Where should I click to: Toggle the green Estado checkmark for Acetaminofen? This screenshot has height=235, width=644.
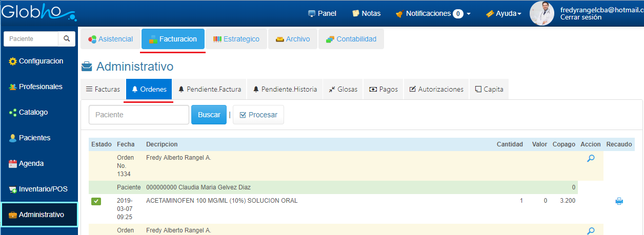pyautogui.click(x=96, y=201)
